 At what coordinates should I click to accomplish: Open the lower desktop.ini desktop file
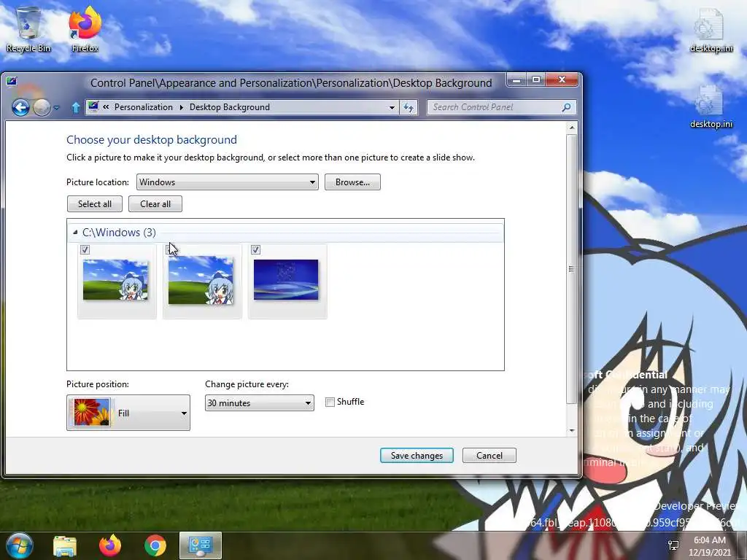[711, 106]
